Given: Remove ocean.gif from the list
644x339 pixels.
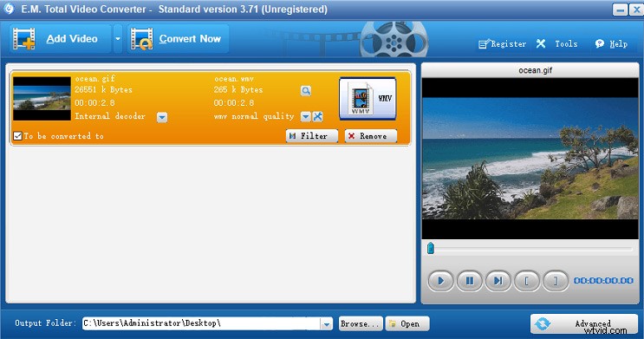Looking at the screenshot, I should tap(371, 136).
